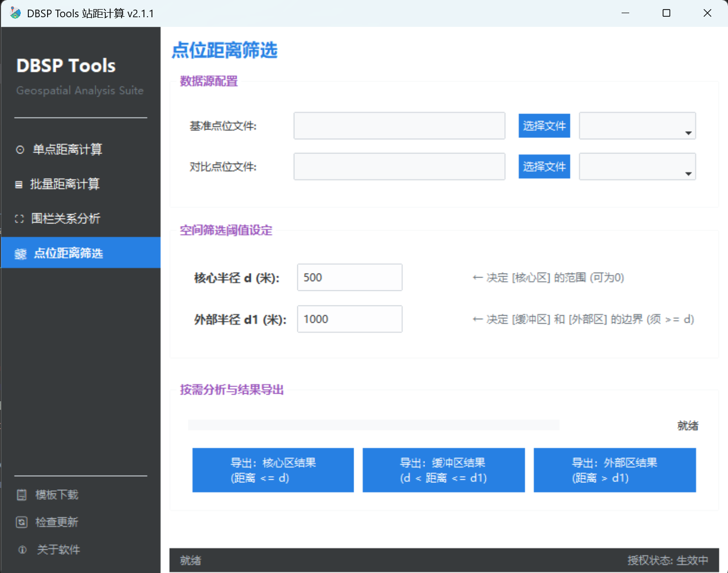Screen dimensions: 728x573
Task: Click the export progress bar near 就绪
Action: (x=373, y=425)
